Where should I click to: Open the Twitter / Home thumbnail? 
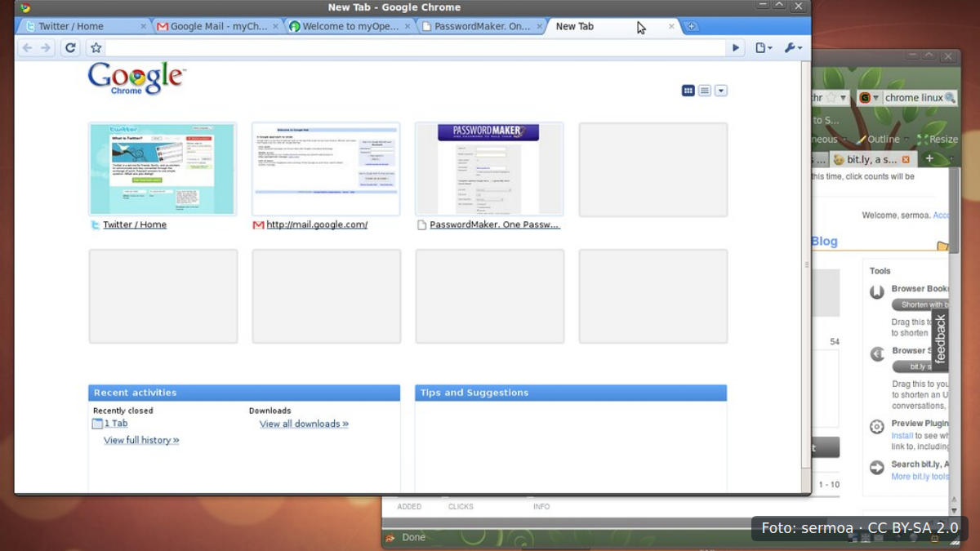click(x=163, y=169)
